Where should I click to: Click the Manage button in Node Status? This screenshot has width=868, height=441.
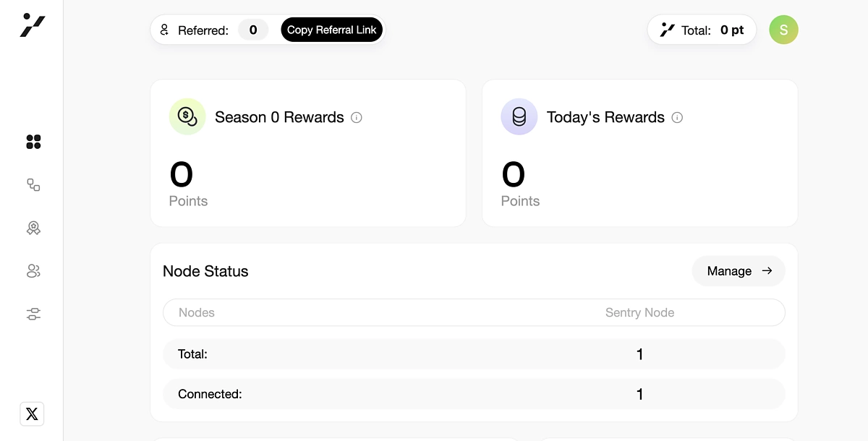739,271
